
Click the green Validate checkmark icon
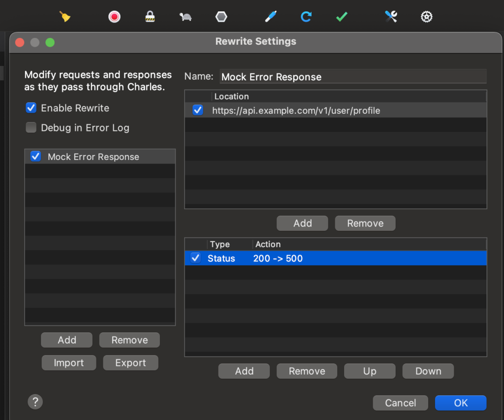tap(342, 17)
